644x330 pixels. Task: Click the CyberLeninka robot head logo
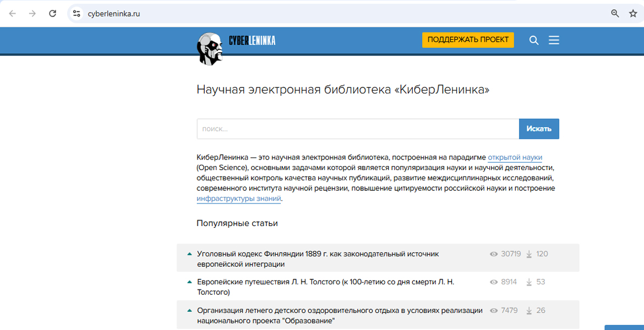coord(210,48)
